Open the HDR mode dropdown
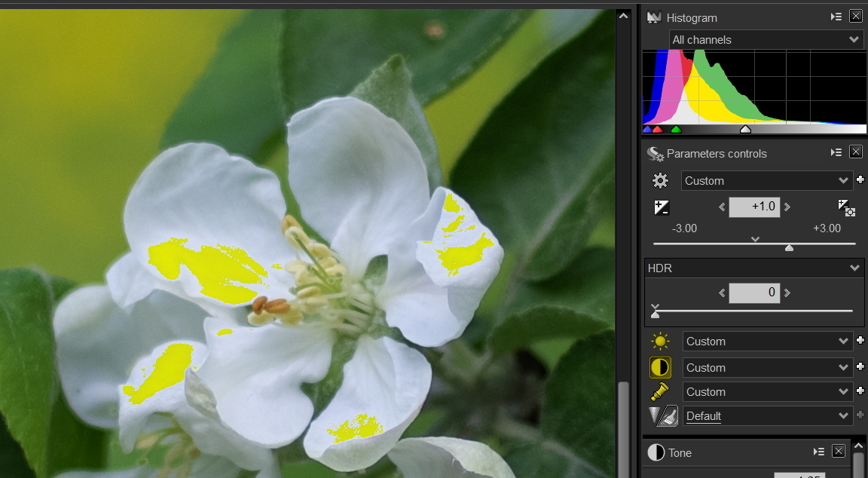Image resolution: width=868 pixels, height=478 pixels. 753,268
